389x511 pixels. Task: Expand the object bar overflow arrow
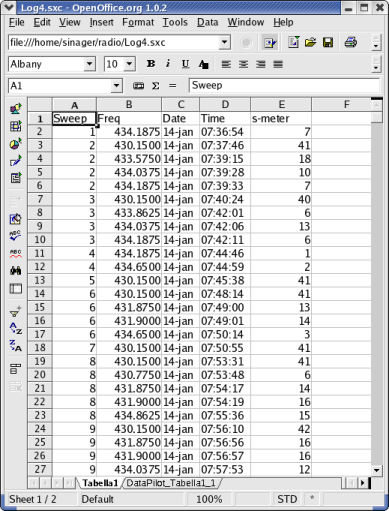(x=376, y=68)
